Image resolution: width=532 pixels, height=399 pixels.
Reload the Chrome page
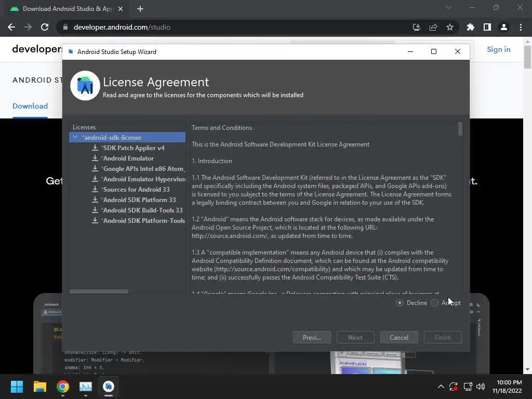click(x=45, y=27)
